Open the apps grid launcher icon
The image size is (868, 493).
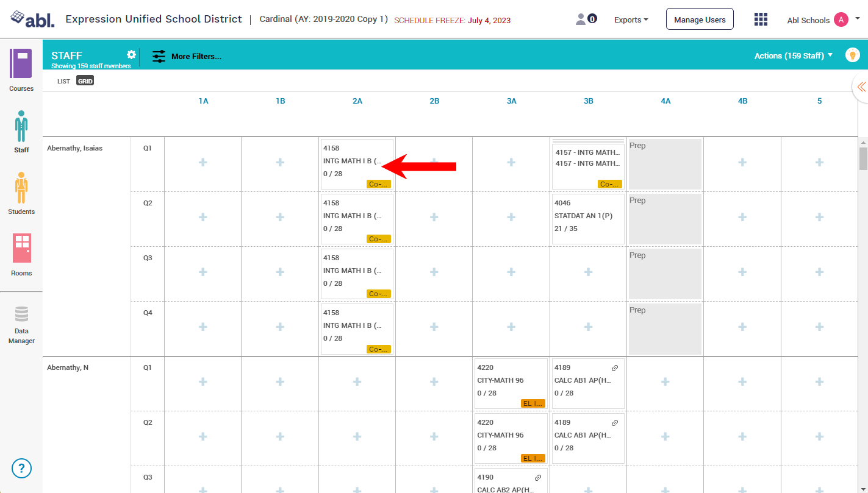pyautogui.click(x=761, y=20)
